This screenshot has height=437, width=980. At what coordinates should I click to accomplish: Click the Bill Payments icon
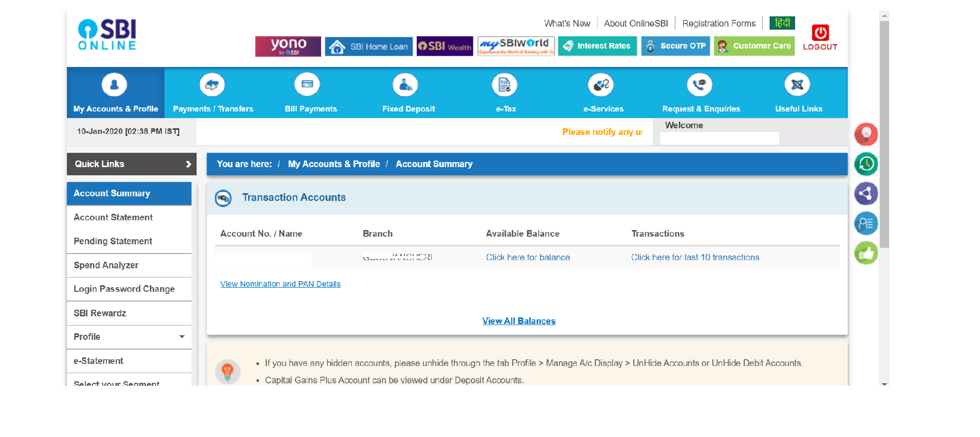[307, 85]
